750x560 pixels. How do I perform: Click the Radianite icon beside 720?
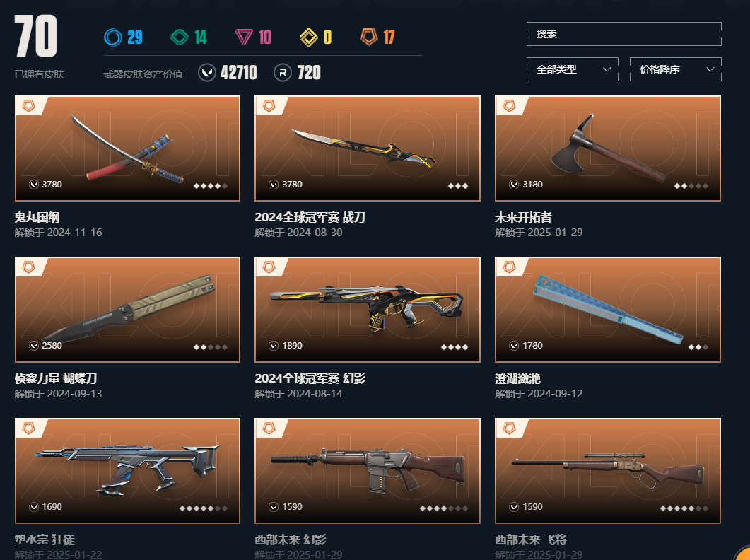pos(283,73)
